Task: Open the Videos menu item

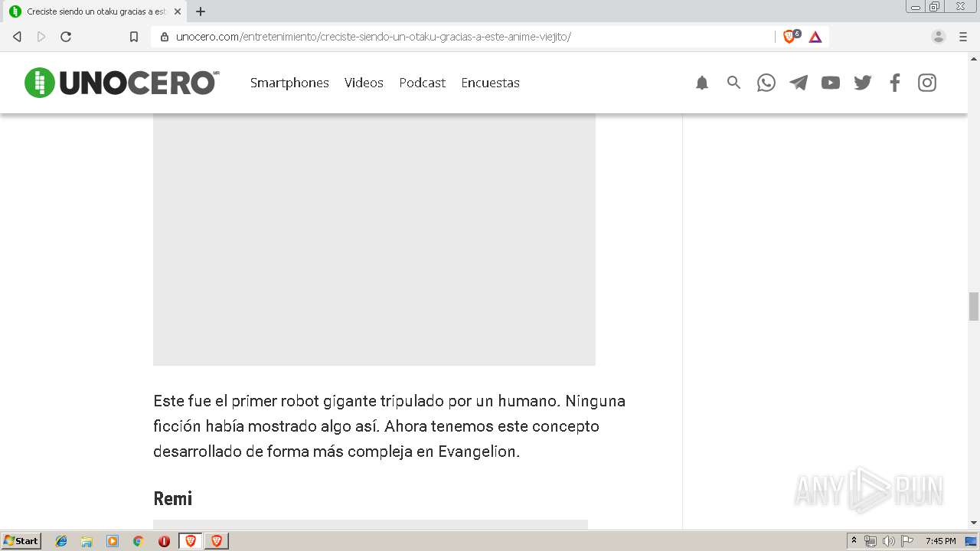Action: (364, 83)
